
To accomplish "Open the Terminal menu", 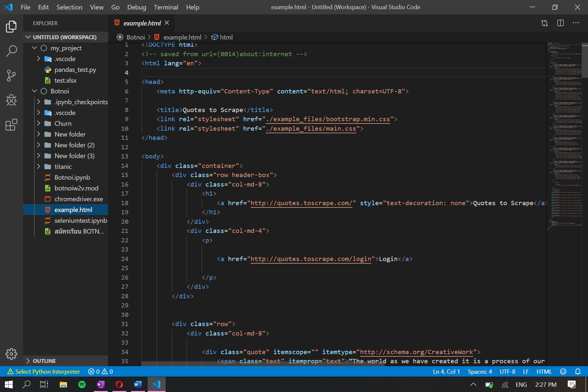I will (x=166, y=7).
